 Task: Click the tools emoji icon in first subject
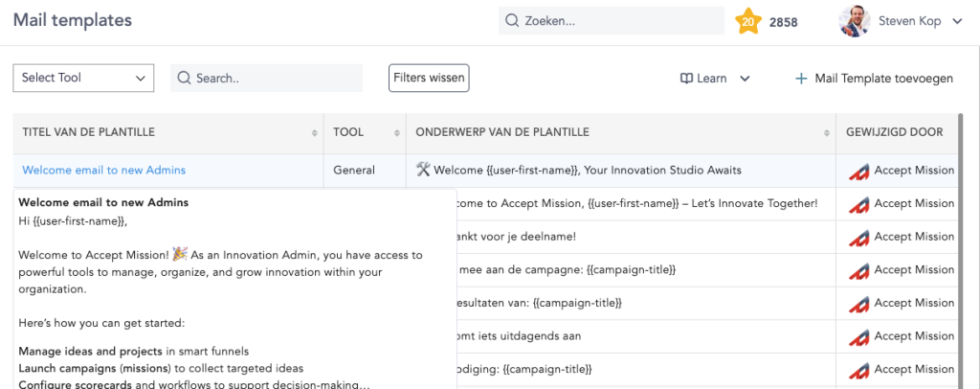(423, 170)
